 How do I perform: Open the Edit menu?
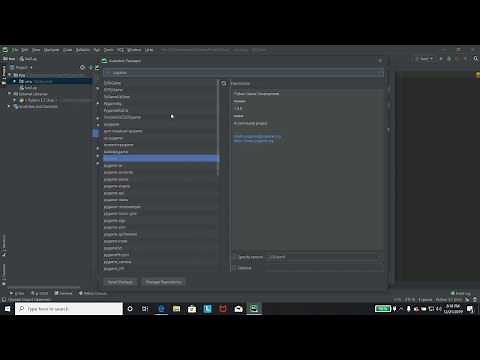click(x=25, y=50)
